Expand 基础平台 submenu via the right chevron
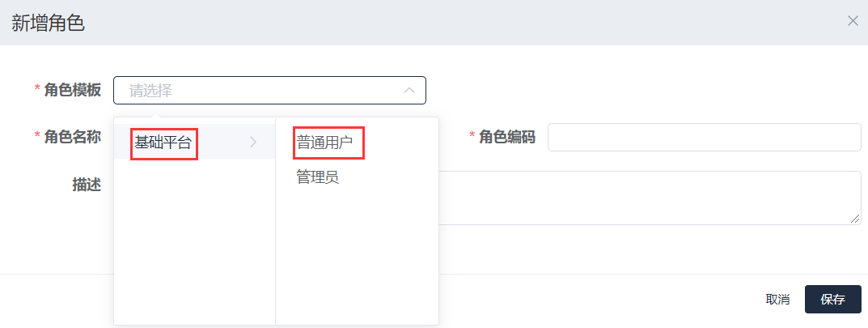The height and width of the screenshot is (328, 868). tap(253, 143)
